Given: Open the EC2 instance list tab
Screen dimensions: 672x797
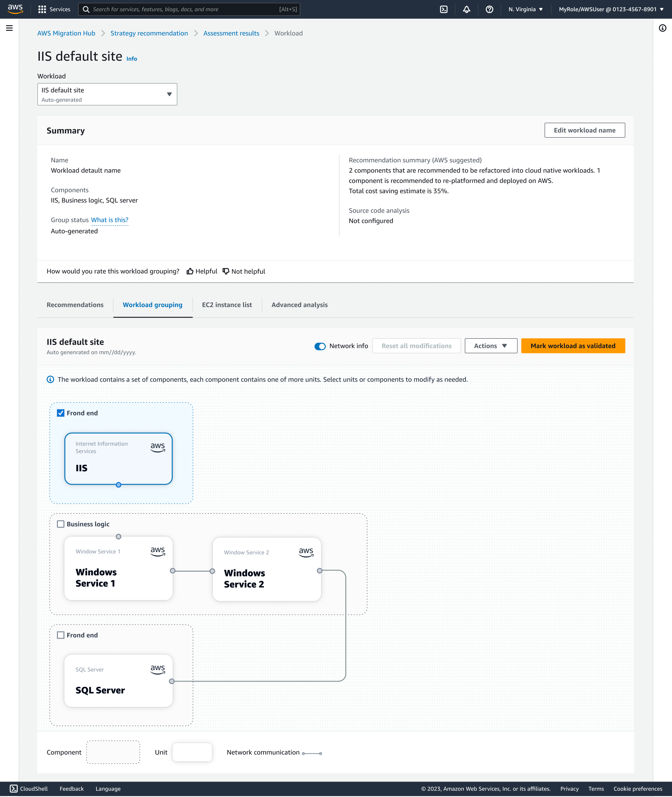Looking at the screenshot, I should coord(227,305).
